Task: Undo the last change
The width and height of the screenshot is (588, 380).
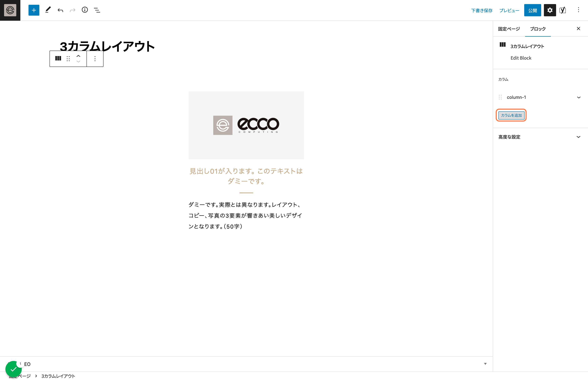Action: (x=60, y=10)
